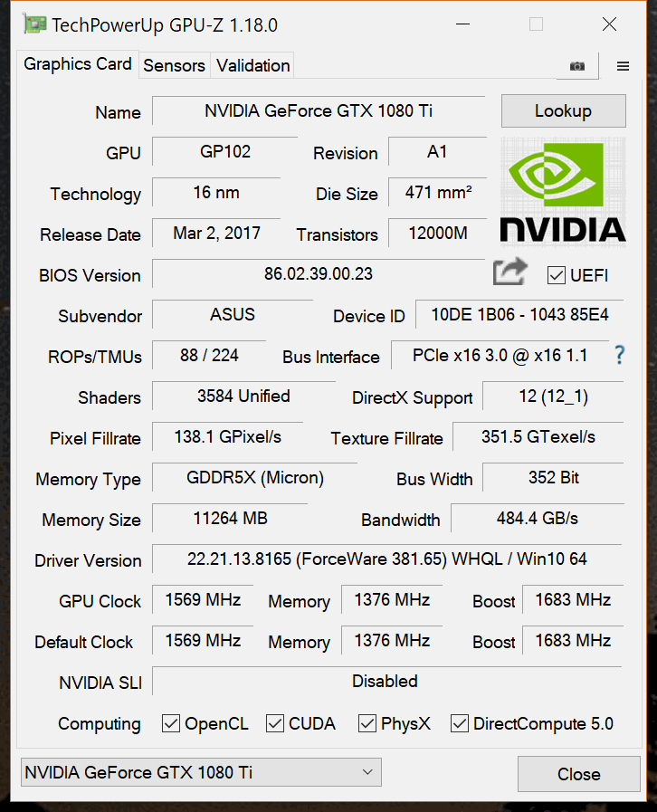Select the Graphics Card tab
This screenshot has width=657, height=812.
[78, 64]
